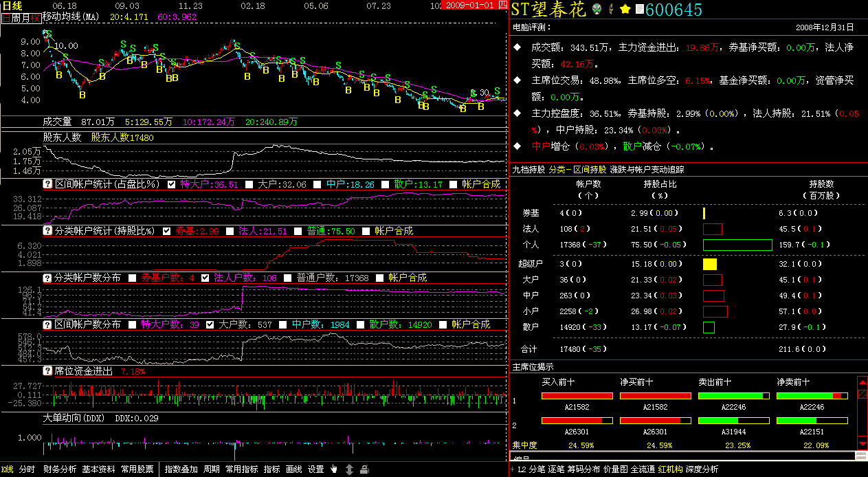Open help for 区间帐户统计 question mark icon

[x=48, y=184]
